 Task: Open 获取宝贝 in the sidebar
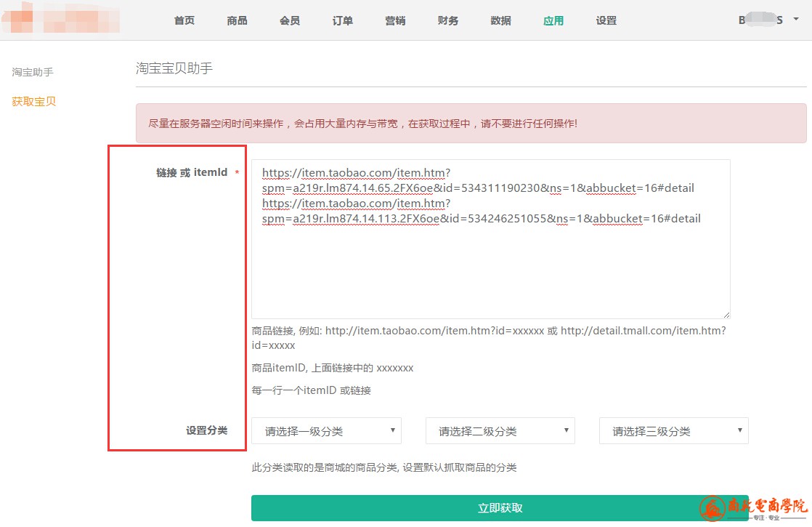point(33,102)
